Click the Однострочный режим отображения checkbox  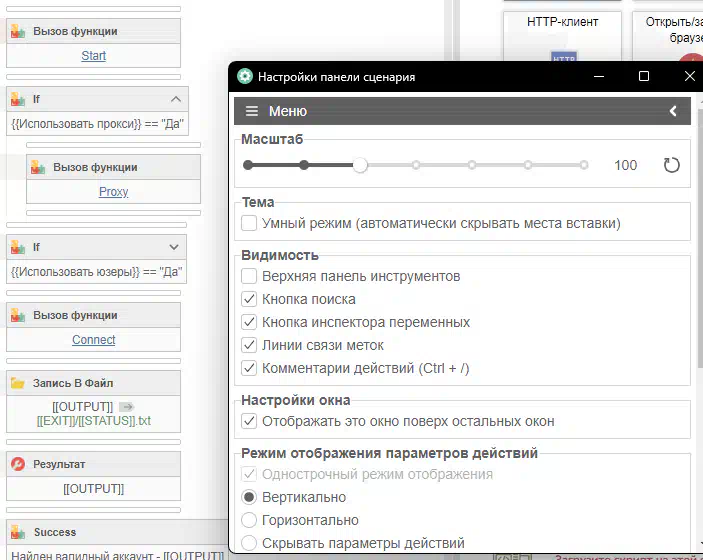(249, 474)
